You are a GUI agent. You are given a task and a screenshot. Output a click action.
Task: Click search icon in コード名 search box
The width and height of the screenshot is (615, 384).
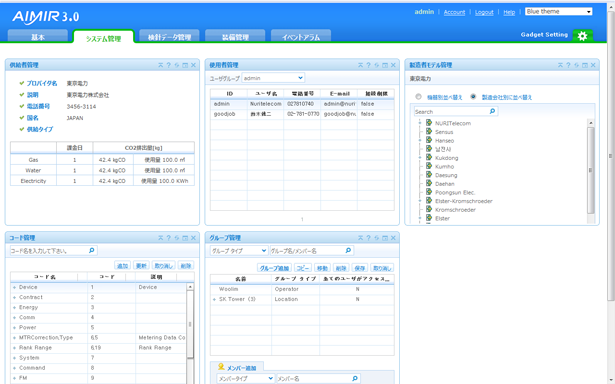[x=92, y=250]
